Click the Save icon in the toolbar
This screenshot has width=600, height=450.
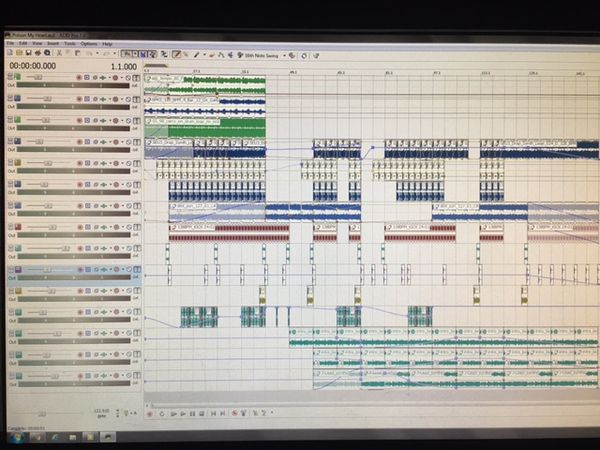pyautogui.click(x=30, y=53)
